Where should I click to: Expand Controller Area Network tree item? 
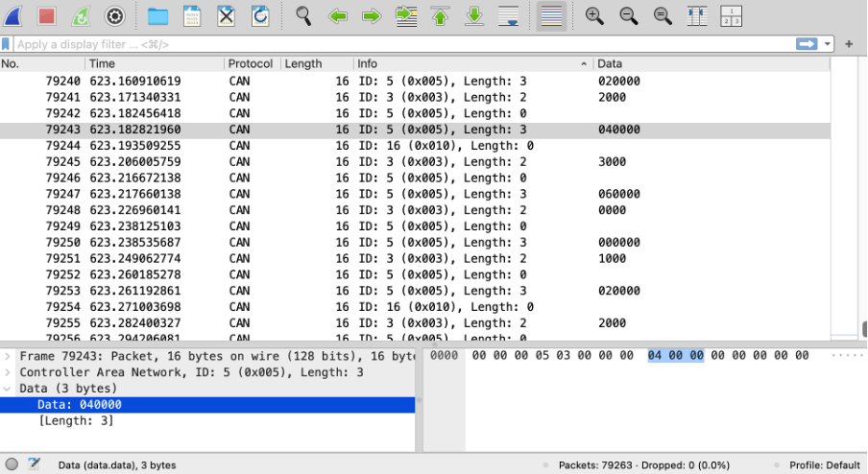[x=7, y=372]
